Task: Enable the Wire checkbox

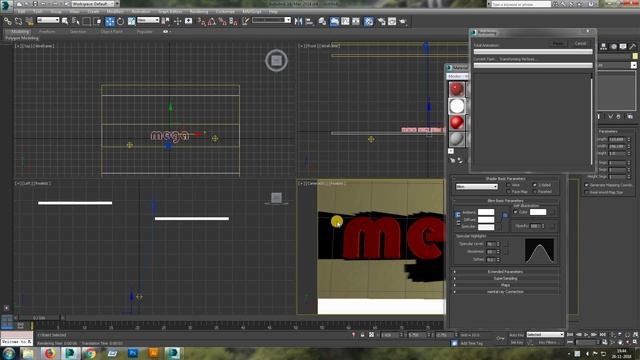Action: click(x=509, y=185)
